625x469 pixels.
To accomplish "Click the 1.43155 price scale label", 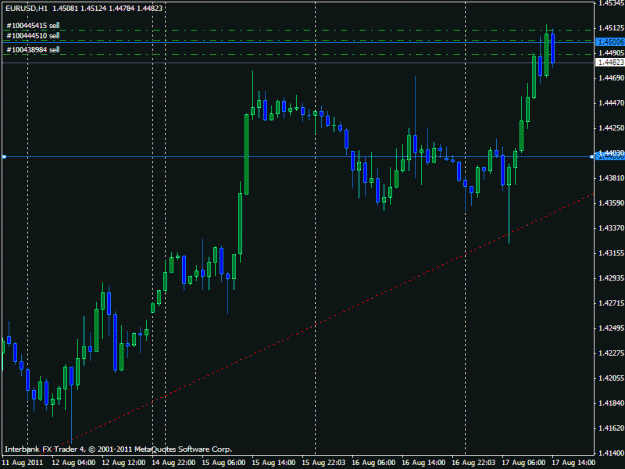I will point(611,253).
